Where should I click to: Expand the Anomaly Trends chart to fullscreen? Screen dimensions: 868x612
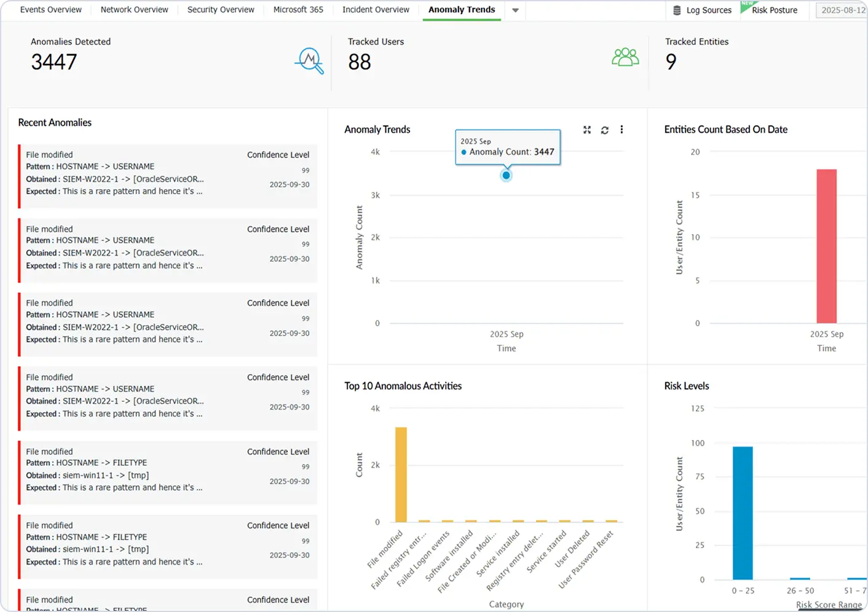click(x=587, y=130)
